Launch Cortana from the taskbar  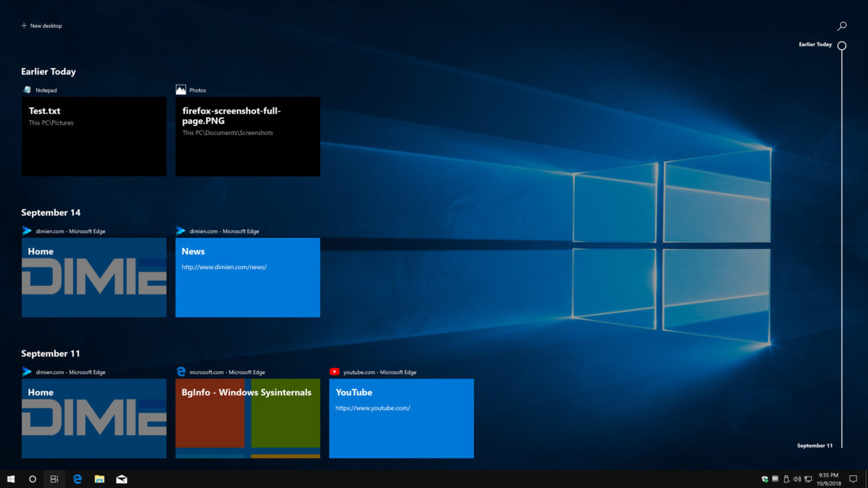tap(32, 479)
